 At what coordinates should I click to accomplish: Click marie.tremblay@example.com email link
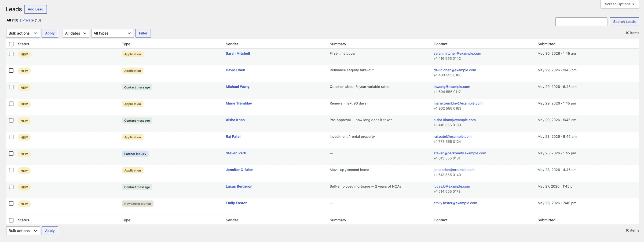click(458, 103)
